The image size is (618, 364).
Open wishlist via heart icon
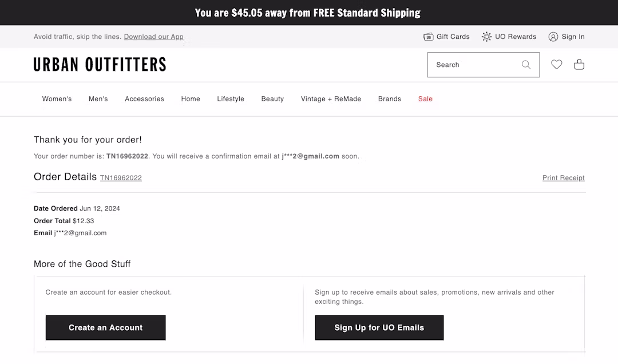[556, 65]
